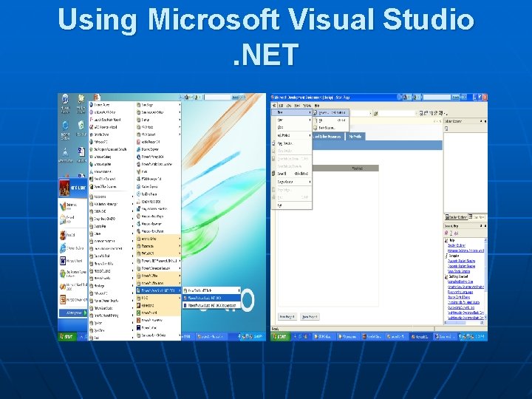The height and width of the screenshot is (399, 532).
Task: Click the search box in Visual Studio title bar
Action: [x=437, y=97]
